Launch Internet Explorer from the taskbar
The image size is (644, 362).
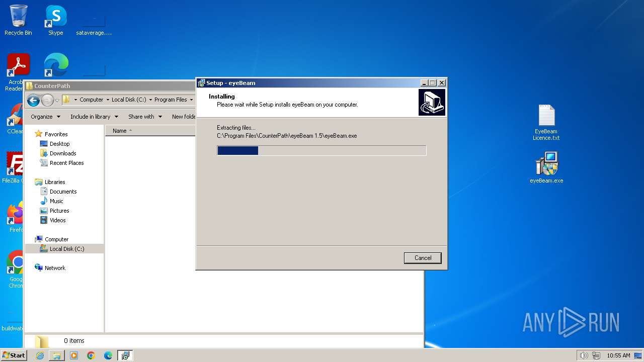pos(40,355)
